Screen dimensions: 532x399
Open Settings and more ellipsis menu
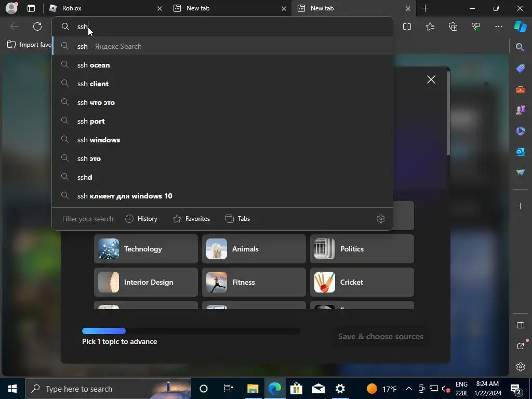tap(498, 26)
